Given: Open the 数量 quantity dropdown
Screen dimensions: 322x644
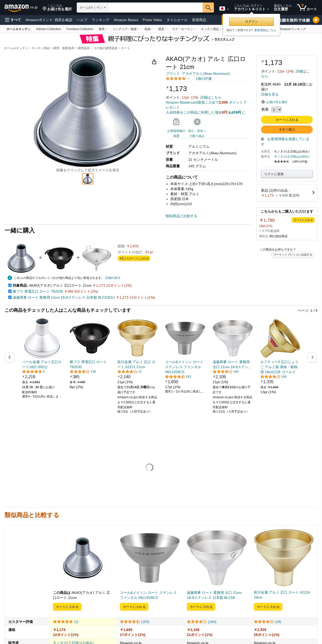Looking at the screenshot, I should (x=276, y=110).
